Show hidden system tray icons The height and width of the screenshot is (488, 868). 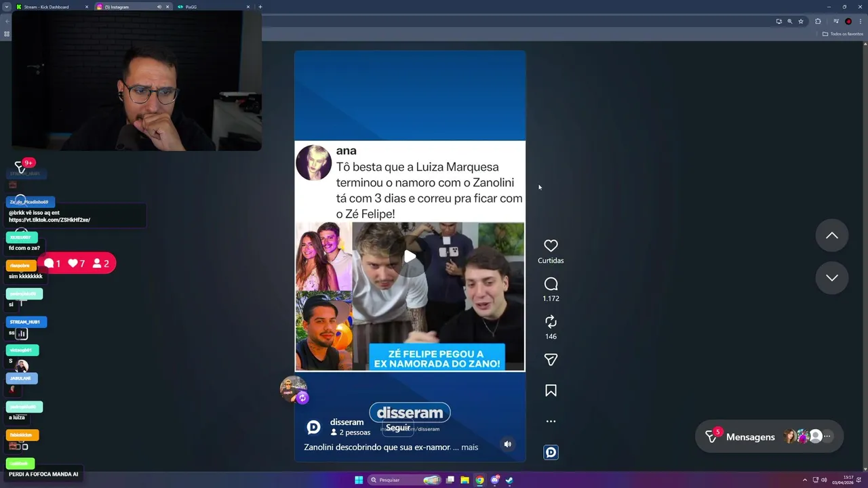coord(805,480)
